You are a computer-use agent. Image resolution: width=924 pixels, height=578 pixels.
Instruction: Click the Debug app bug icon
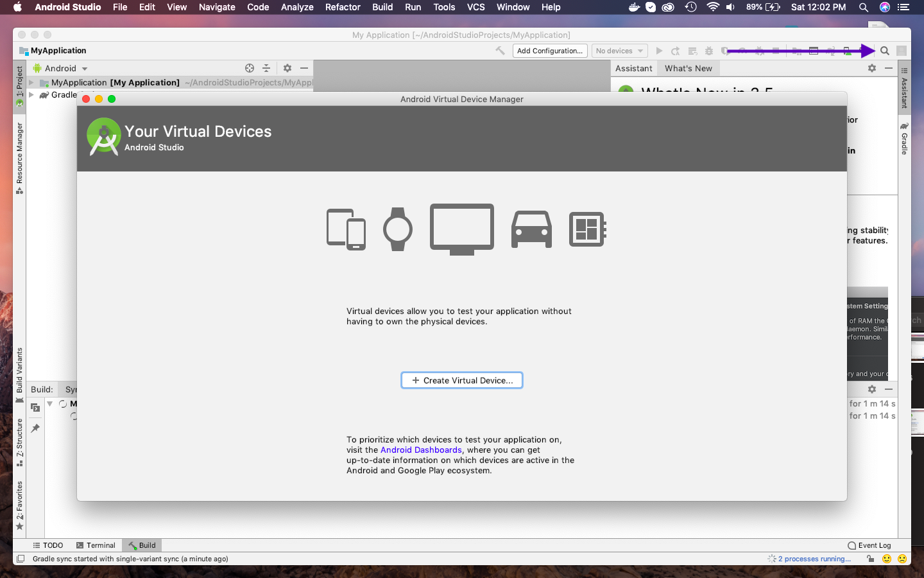709,51
